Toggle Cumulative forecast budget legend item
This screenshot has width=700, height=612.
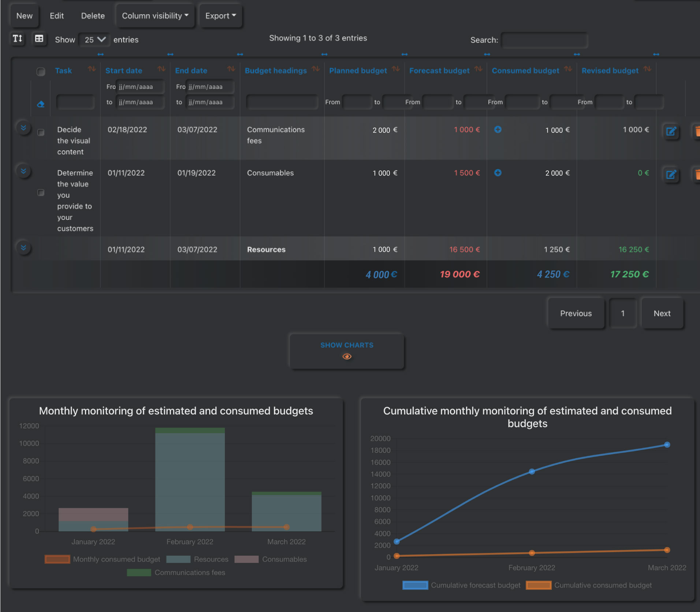(x=461, y=585)
